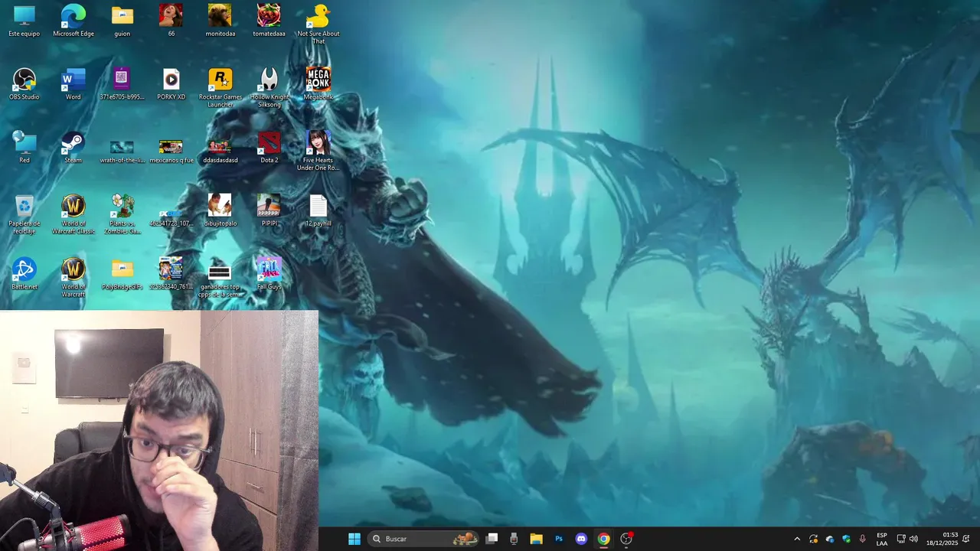Image resolution: width=980 pixels, height=551 pixels.
Task: Open the Red network desktop icon
Action: [x=24, y=147]
